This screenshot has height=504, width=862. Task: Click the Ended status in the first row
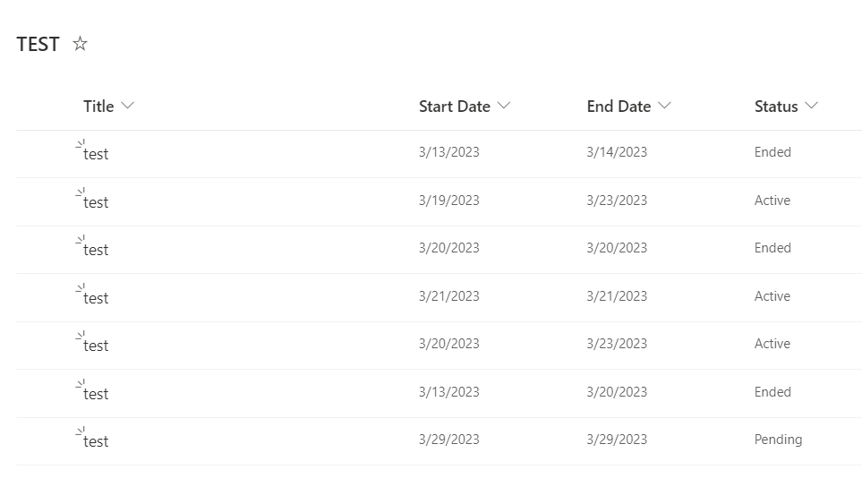coord(772,152)
